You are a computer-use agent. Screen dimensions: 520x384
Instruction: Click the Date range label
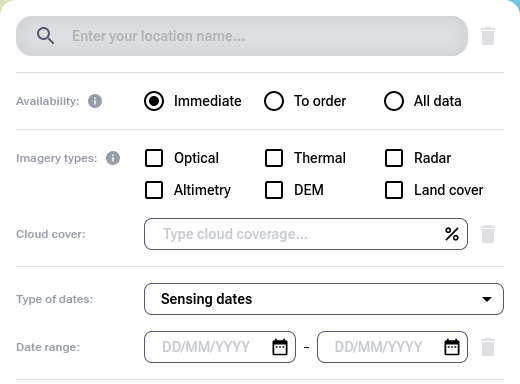[48, 347]
